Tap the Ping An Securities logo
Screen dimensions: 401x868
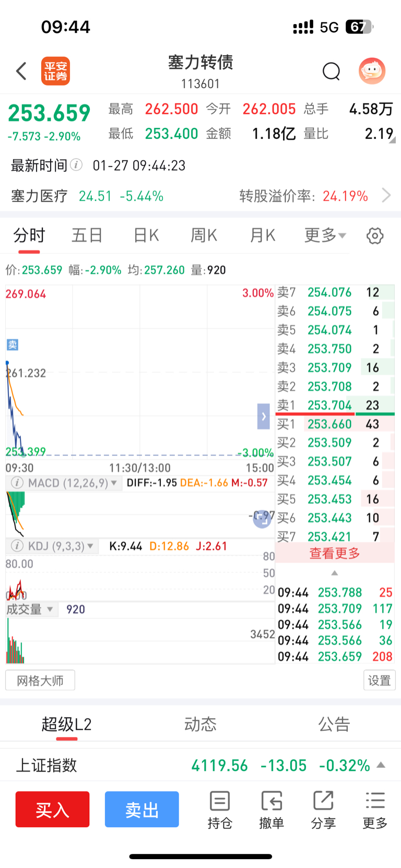click(55, 71)
